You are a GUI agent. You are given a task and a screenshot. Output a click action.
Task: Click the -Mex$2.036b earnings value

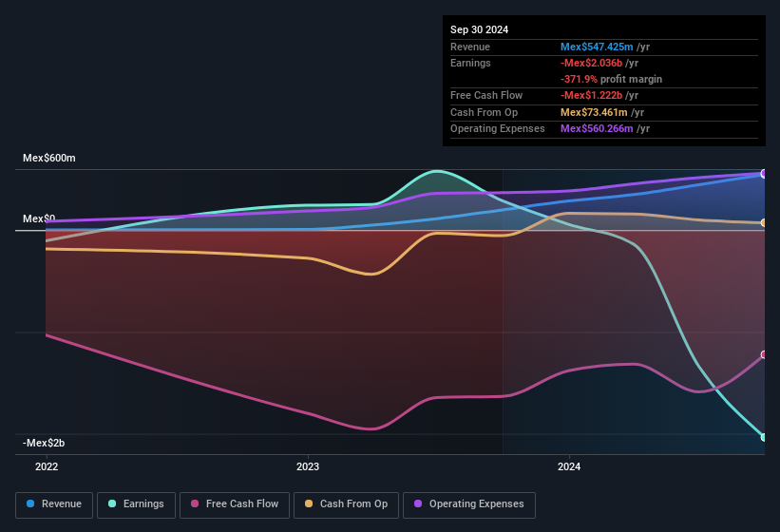[591, 63]
